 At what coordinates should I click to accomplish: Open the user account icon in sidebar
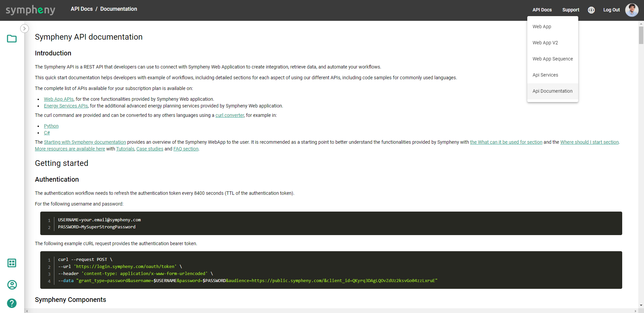click(12, 285)
